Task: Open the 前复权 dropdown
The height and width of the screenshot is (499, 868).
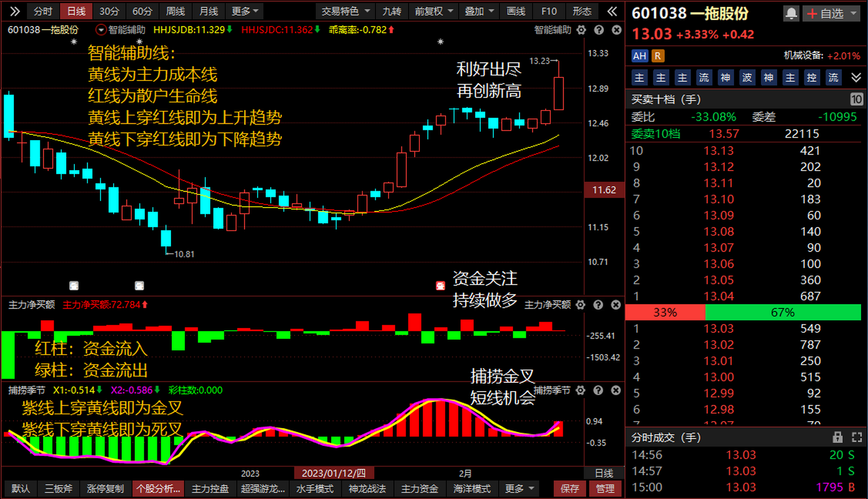Action: click(434, 11)
